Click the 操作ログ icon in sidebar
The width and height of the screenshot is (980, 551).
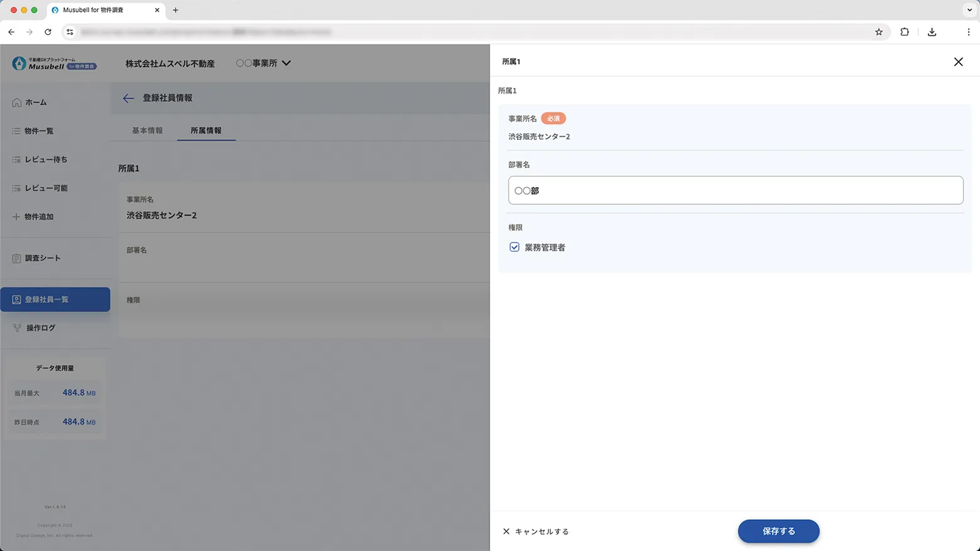pyautogui.click(x=17, y=328)
